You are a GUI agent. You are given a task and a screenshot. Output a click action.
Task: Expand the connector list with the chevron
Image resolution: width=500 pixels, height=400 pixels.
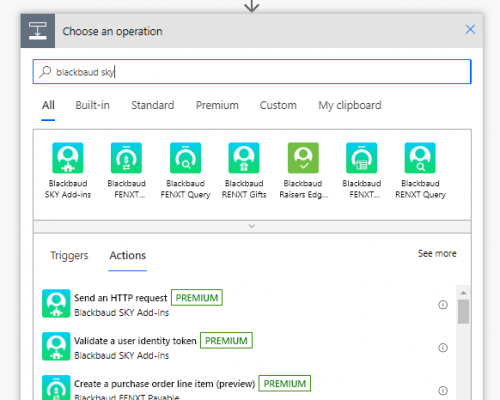pyautogui.click(x=252, y=226)
